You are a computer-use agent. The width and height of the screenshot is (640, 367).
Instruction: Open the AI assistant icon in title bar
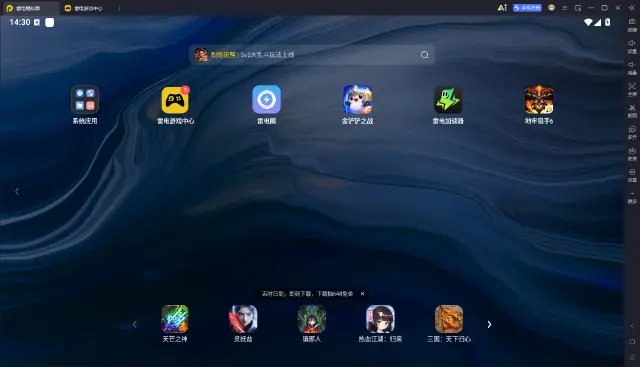(502, 8)
